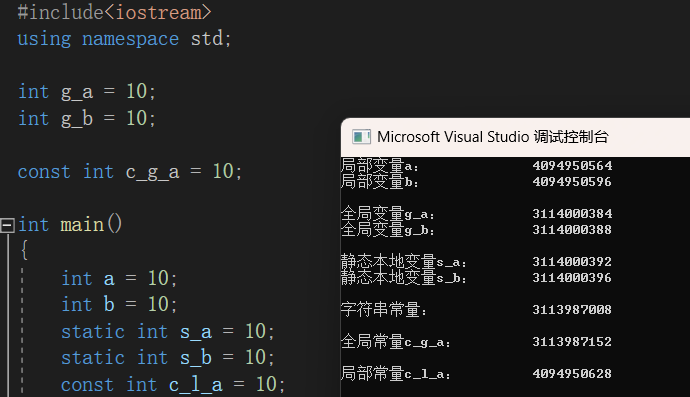The height and width of the screenshot is (397, 690).
Task: Click the 'const int c_l_a = 10;' line
Action: (172, 385)
